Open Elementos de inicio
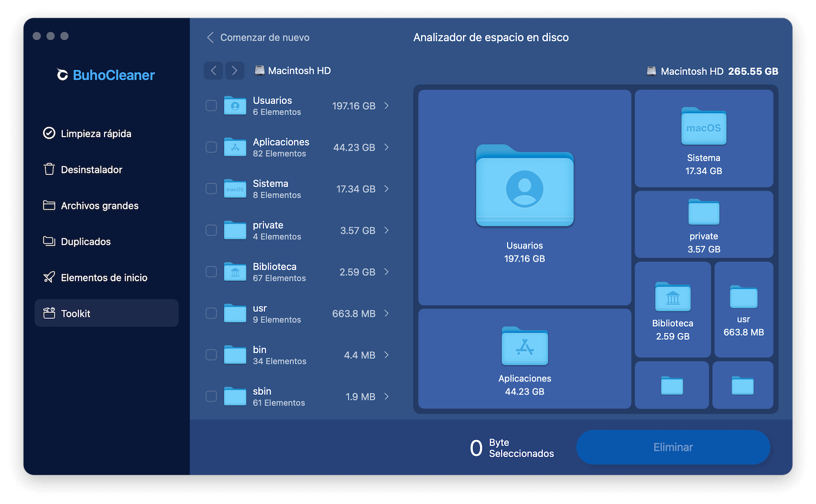Image resolution: width=816 pixels, height=504 pixels. (x=106, y=278)
